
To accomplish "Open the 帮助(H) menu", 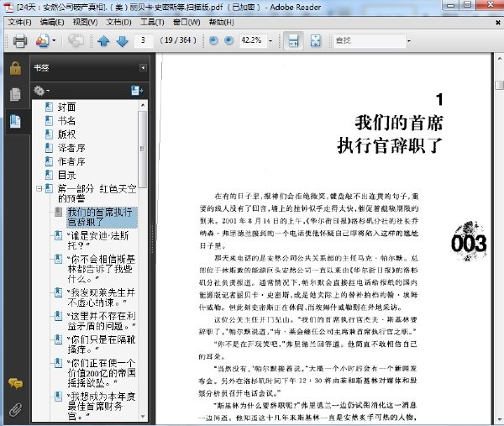I will (x=222, y=22).
